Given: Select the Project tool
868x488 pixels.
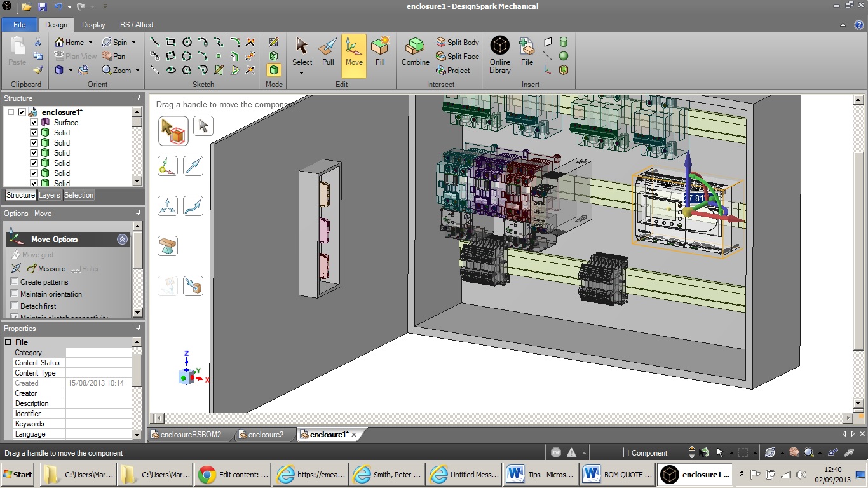Looking at the screenshot, I should pyautogui.click(x=453, y=71).
